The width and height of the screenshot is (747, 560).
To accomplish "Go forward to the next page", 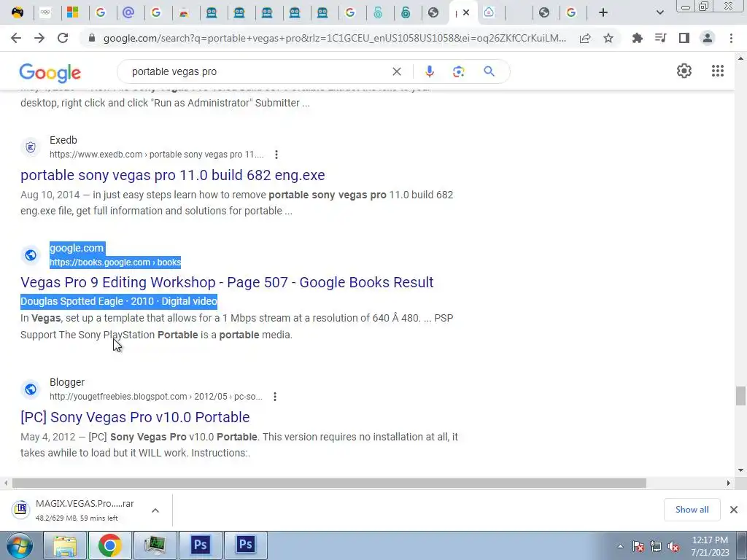I will pyautogui.click(x=39, y=38).
